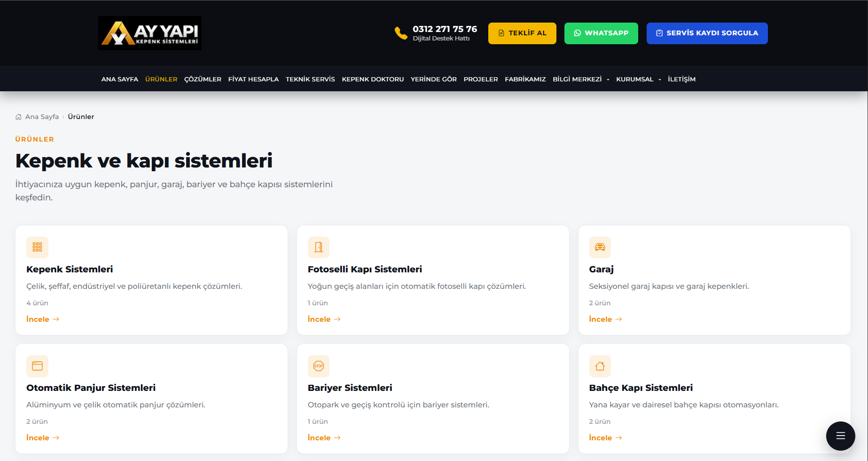This screenshot has height=461, width=868.
Task: Click the Servis Kaydı Sorgula button
Action: (707, 33)
